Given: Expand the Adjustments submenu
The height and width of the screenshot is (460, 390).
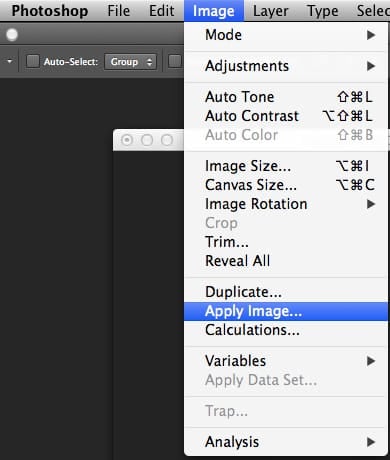Looking at the screenshot, I should [286, 66].
